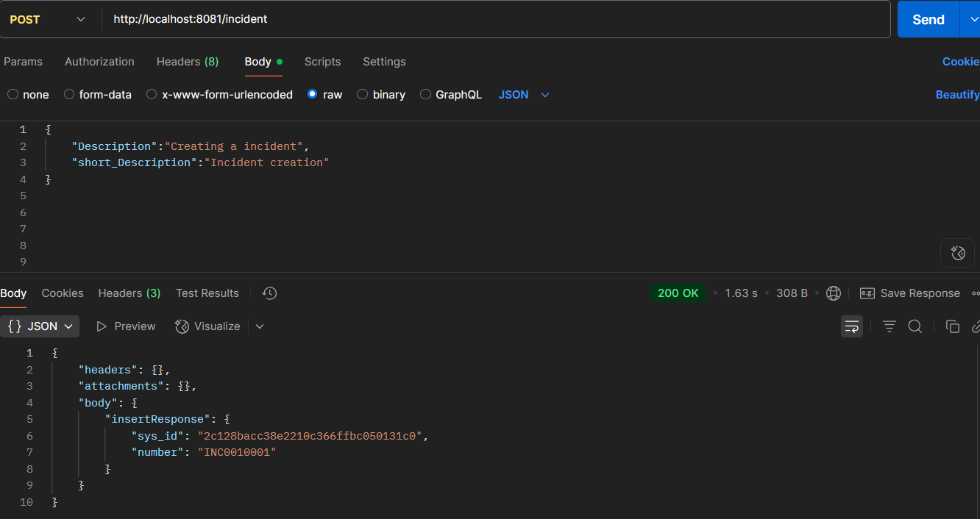
Task: Switch to the request Body tab
Action: click(263, 62)
